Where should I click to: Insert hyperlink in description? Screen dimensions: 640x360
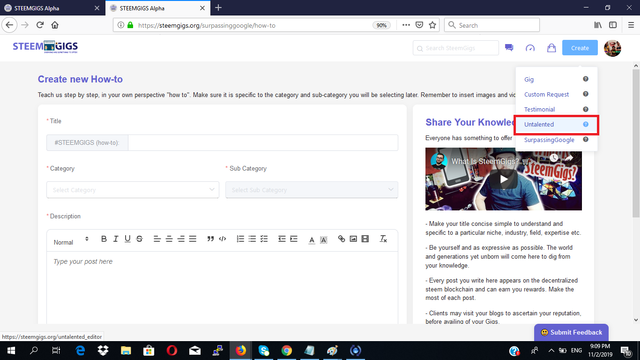(341, 239)
